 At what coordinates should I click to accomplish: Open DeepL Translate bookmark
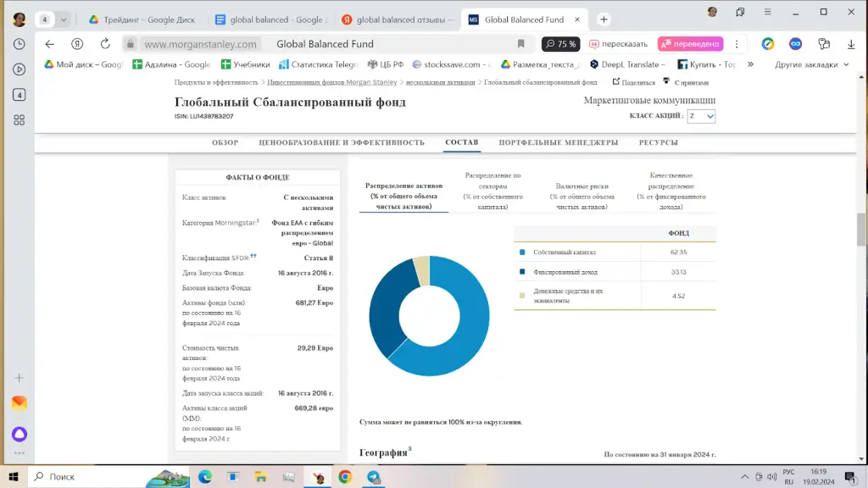(x=628, y=64)
